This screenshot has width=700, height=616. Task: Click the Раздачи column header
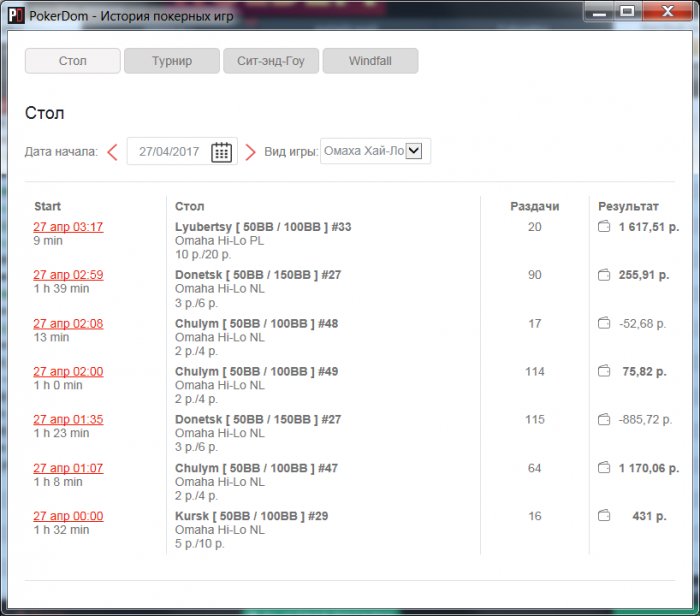pos(534,206)
